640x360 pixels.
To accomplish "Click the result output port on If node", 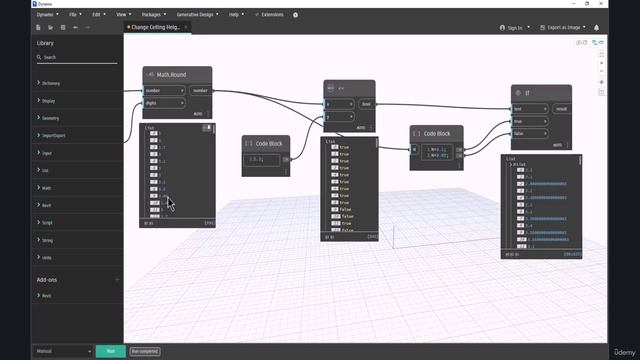I will pyautogui.click(x=562, y=109).
